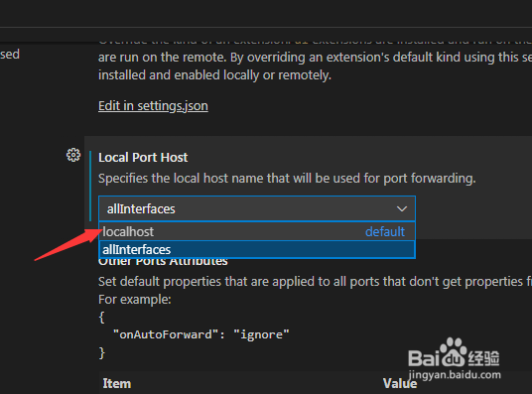Click the "onAutoForward": "ignore" code line
532x394 pixels.
point(200,334)
